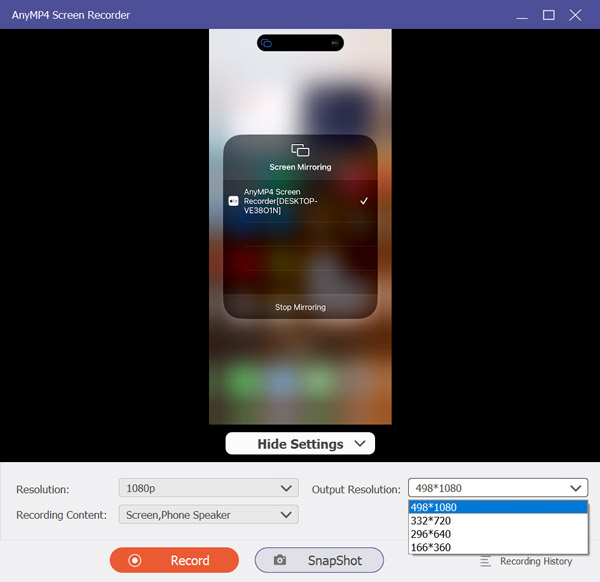Image resolution: width=600 pixels, height=582 pixels.
Task: Choose 332*720 from the output resolution list
Action: click(497, 520)
